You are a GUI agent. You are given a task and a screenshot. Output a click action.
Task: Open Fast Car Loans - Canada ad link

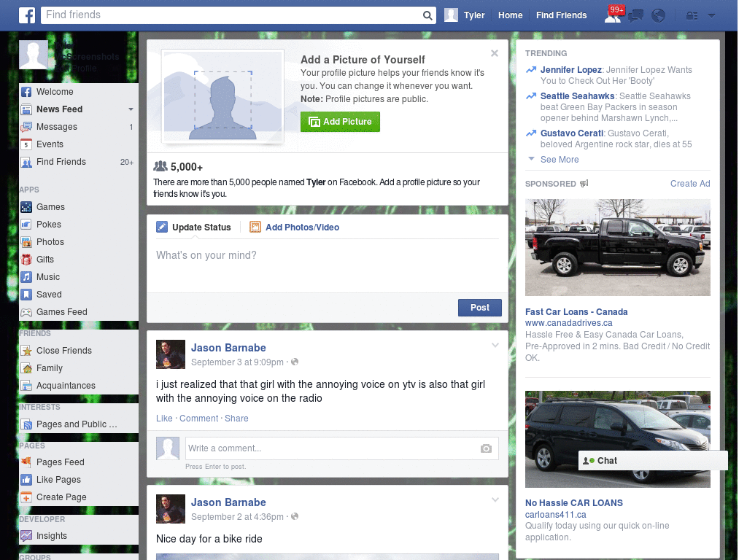click(x=576, y=312)
